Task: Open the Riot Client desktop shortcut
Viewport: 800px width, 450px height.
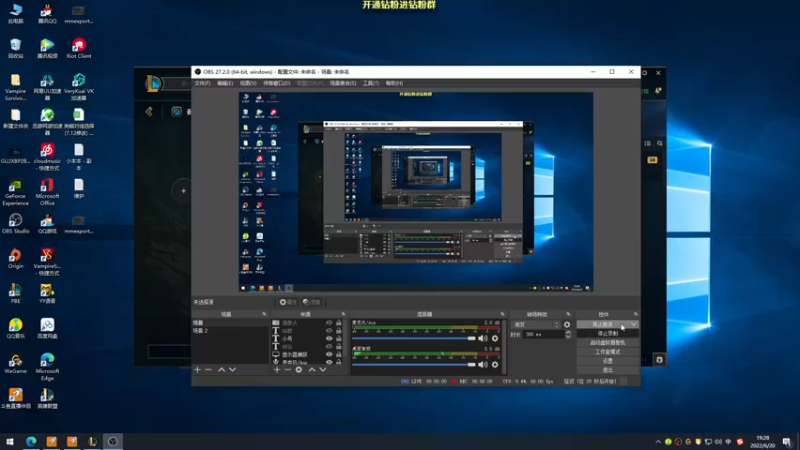Action: 79,48
